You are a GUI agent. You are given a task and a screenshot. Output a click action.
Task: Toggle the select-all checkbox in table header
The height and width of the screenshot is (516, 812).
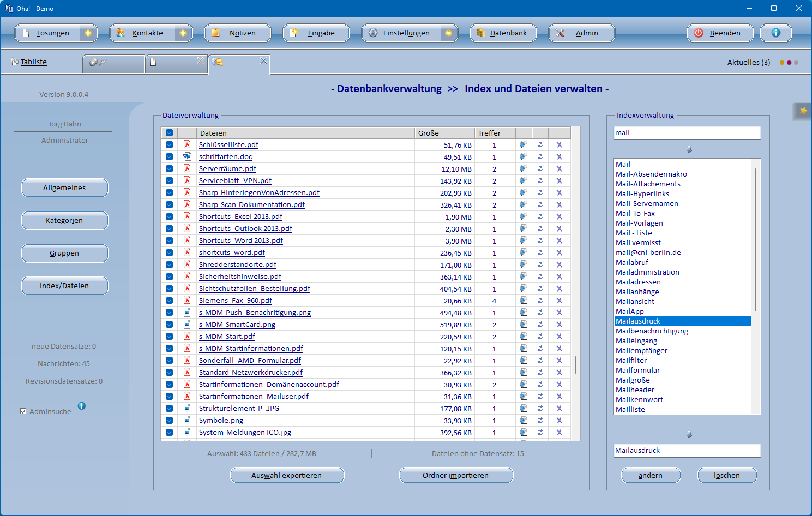[170, 133]
